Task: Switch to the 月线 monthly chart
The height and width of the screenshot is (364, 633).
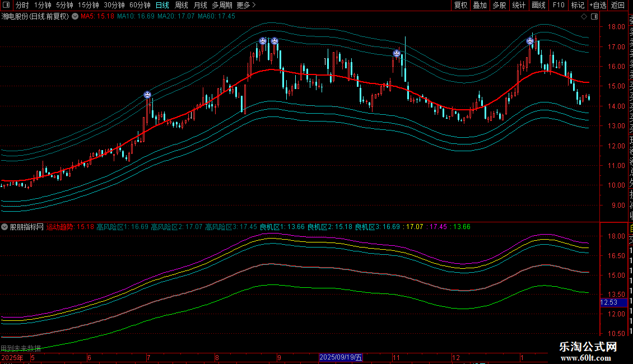Action: [x=200, y=5]
